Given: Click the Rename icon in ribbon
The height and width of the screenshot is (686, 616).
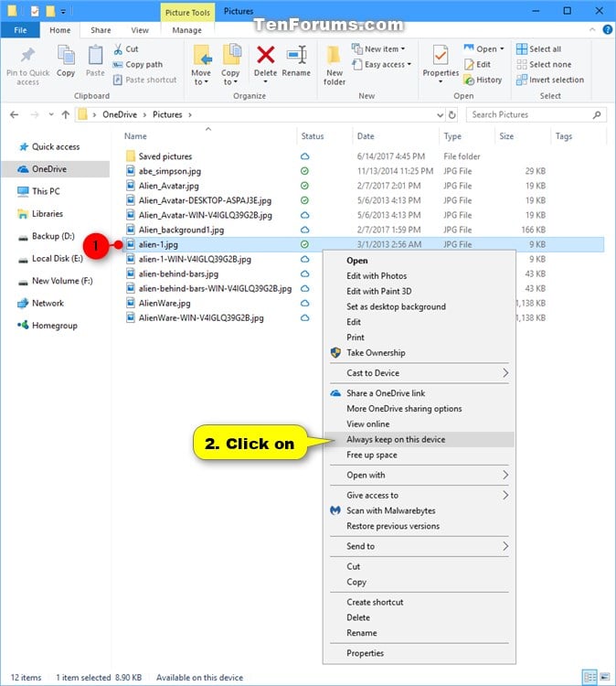Looking at the screenshot, I should pos(296,55).
